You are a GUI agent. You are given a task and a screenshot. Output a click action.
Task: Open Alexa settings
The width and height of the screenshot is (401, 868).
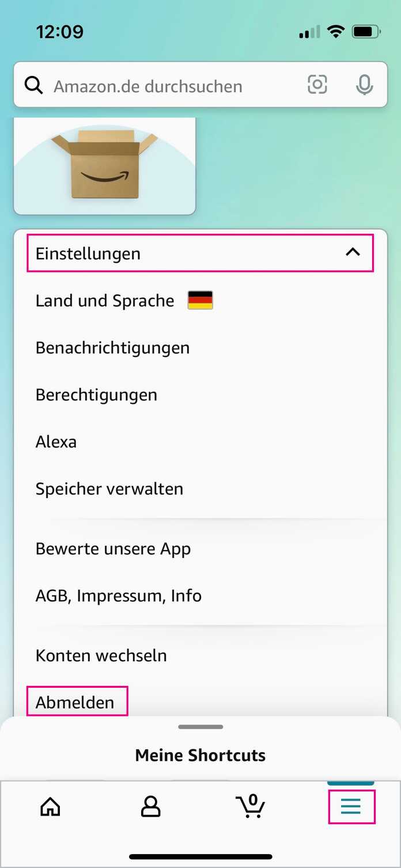[56, 442]
